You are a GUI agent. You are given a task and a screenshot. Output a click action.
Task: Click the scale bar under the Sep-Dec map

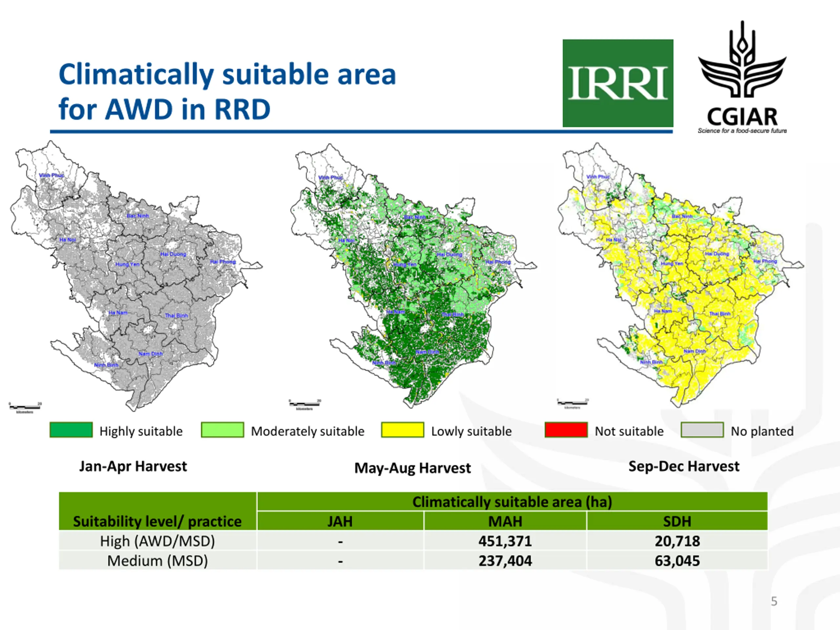point(572,404)
